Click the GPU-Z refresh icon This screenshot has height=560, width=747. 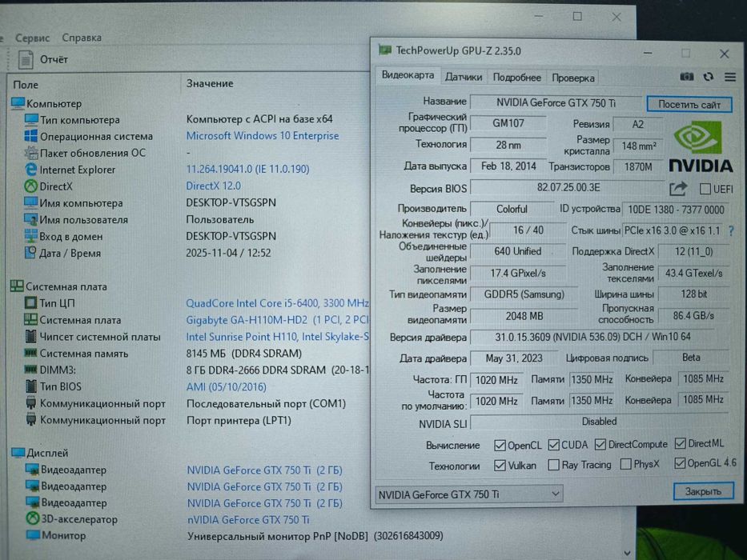(709, 77)
